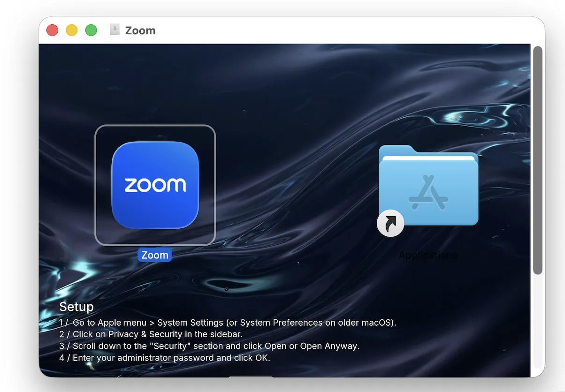Select the Zoom application icon
565x392 pixels.
click(x=155, y=185)
